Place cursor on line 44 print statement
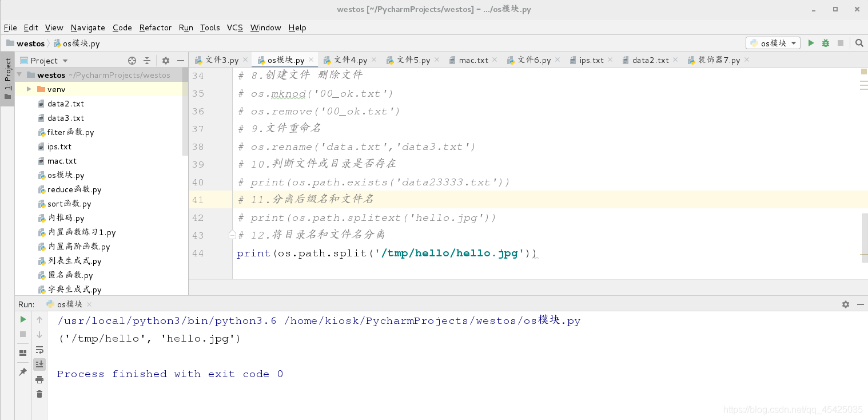 (387, 253)
